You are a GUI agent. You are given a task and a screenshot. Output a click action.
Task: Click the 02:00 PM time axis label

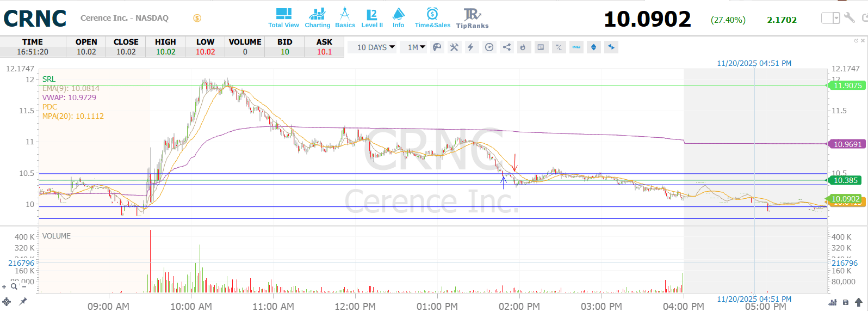click(x=519, y=306)
